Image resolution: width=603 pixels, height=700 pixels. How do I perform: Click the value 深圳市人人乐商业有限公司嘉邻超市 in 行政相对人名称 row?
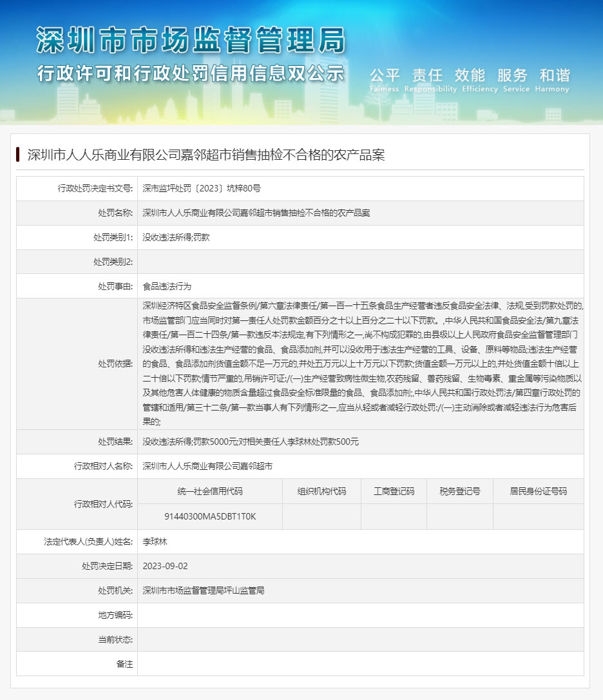click(207, 467)
